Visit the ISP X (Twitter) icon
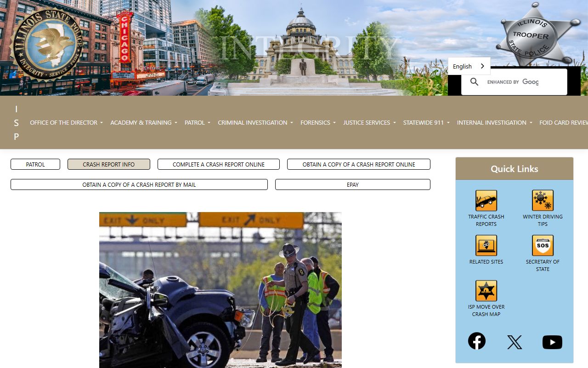The width and height of the screenshot is (588, 368). coord(514,342)
